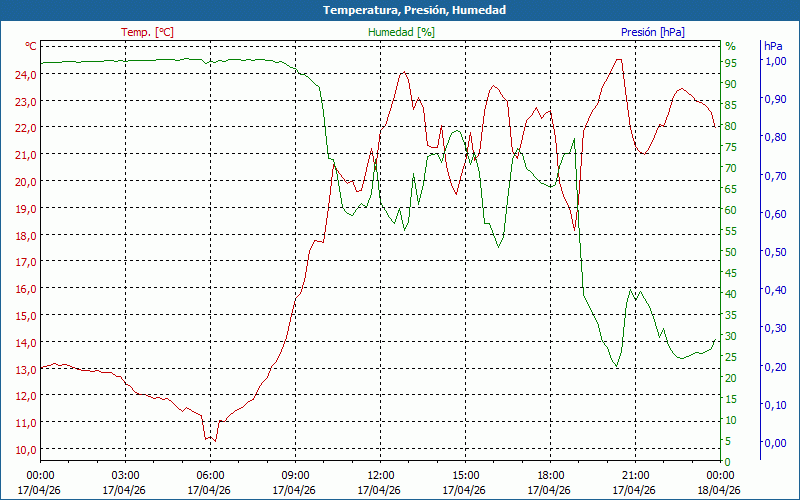The width and height of the screenshot is (800, 500).
Task: Select the green Humedad [%] legend label
Action: pos(402,32)
